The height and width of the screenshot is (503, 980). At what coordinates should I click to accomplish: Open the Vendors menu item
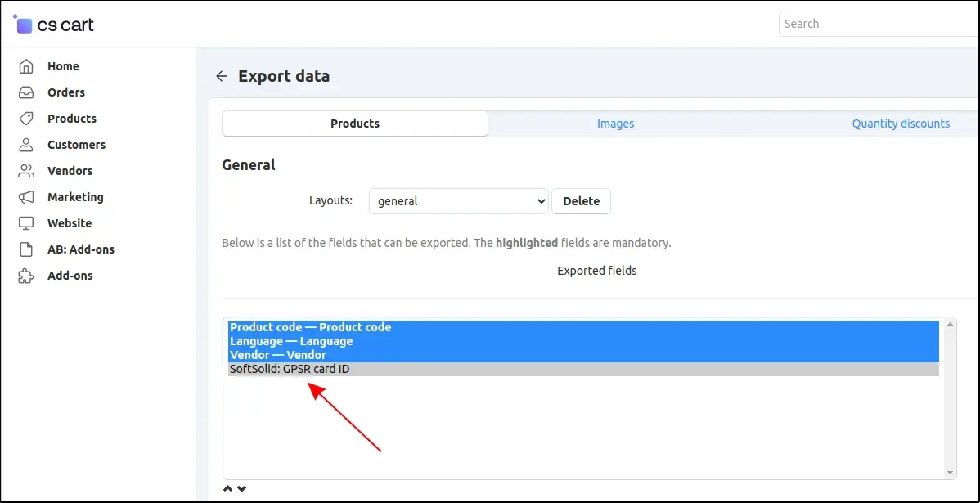click(70, 171)
